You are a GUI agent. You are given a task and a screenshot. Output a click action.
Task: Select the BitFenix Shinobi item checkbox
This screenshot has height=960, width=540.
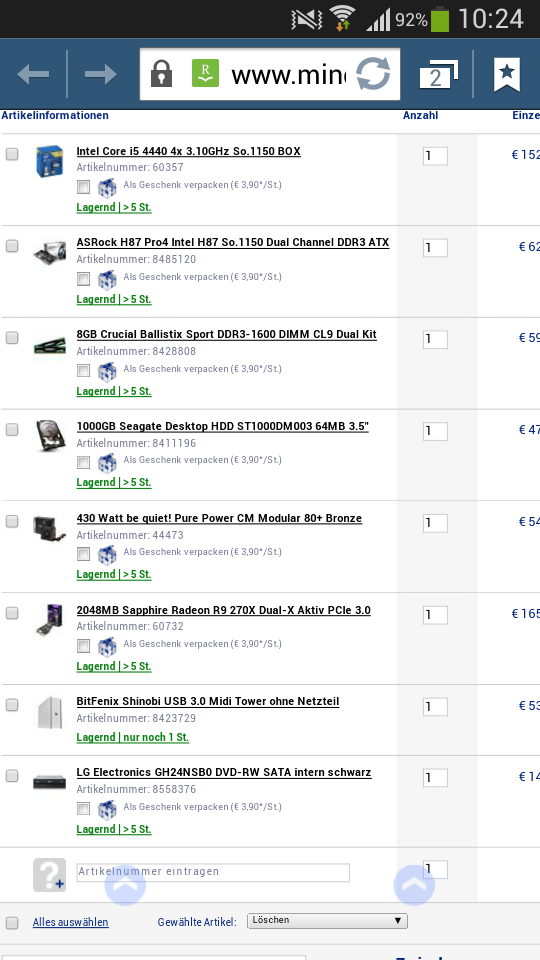point(12,705)
